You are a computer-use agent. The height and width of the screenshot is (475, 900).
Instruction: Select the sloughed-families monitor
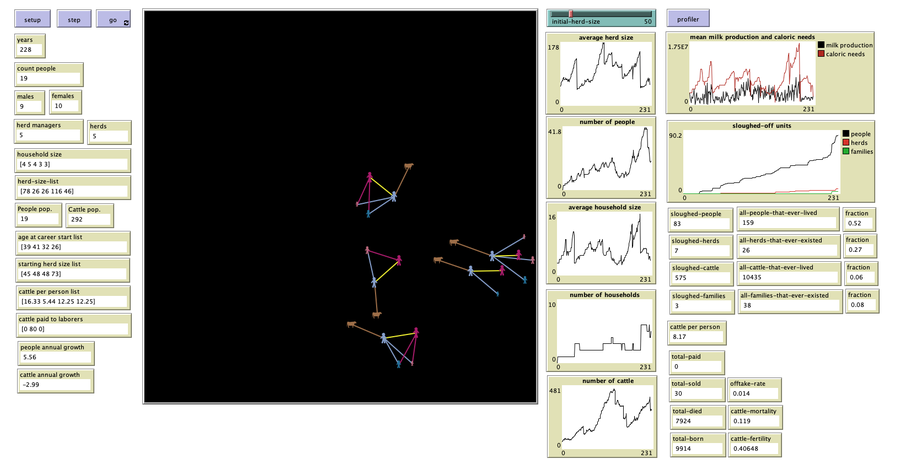coord(702,302)
